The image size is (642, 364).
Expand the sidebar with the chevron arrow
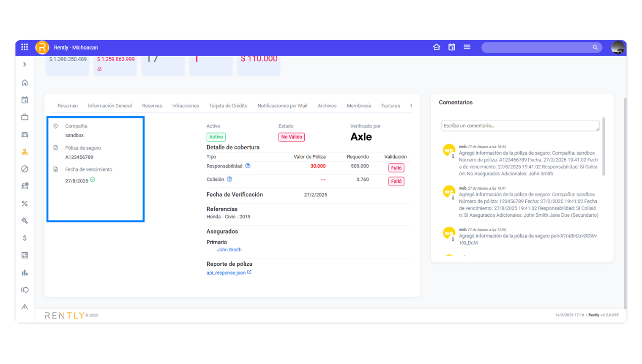coord(25,65)
